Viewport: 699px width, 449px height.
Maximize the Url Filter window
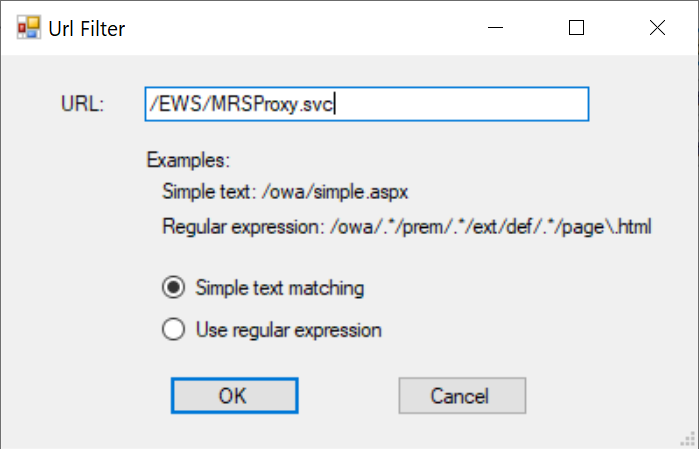[x=576, y=28]
